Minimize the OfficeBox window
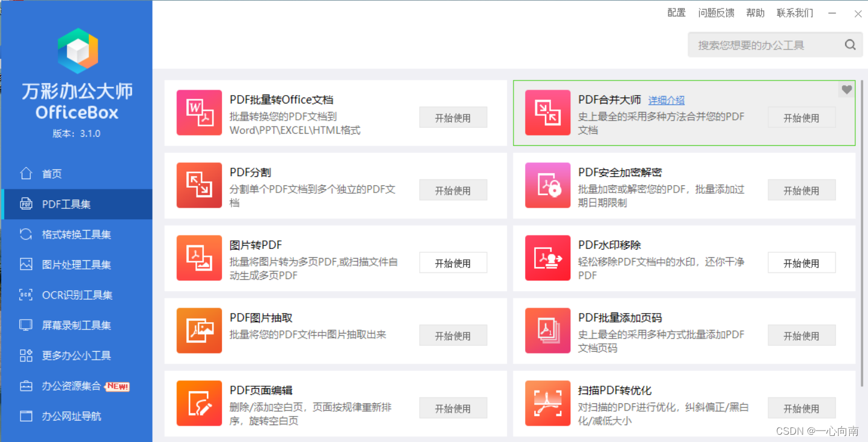868x442 pixels. 832,13
